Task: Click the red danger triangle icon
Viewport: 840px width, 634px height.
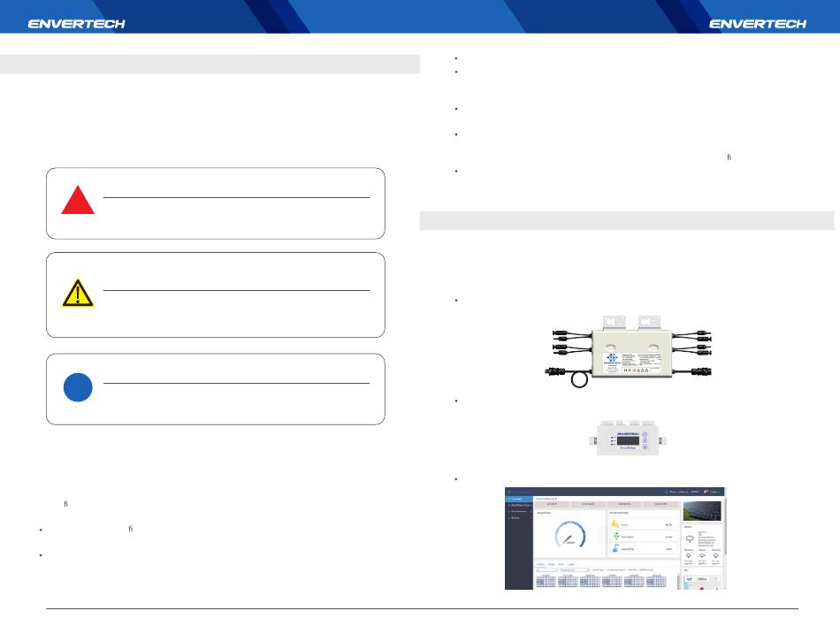Action: click(78, 201)
